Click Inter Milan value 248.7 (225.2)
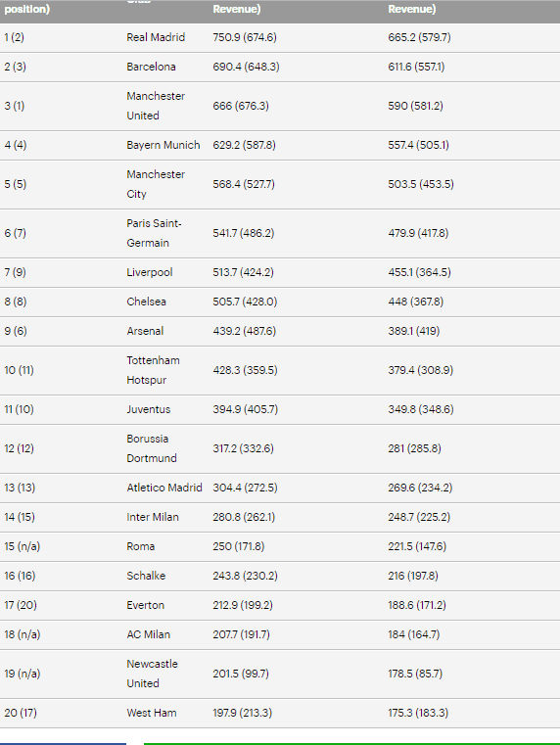The width and height of the screenshot is (560, 745). click(x=419, y=518)
